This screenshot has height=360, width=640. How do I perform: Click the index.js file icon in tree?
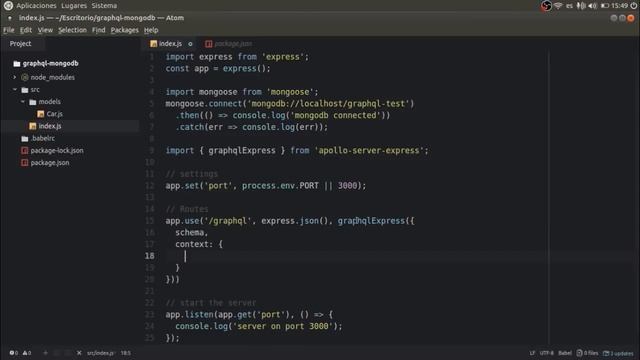point(33,126)
